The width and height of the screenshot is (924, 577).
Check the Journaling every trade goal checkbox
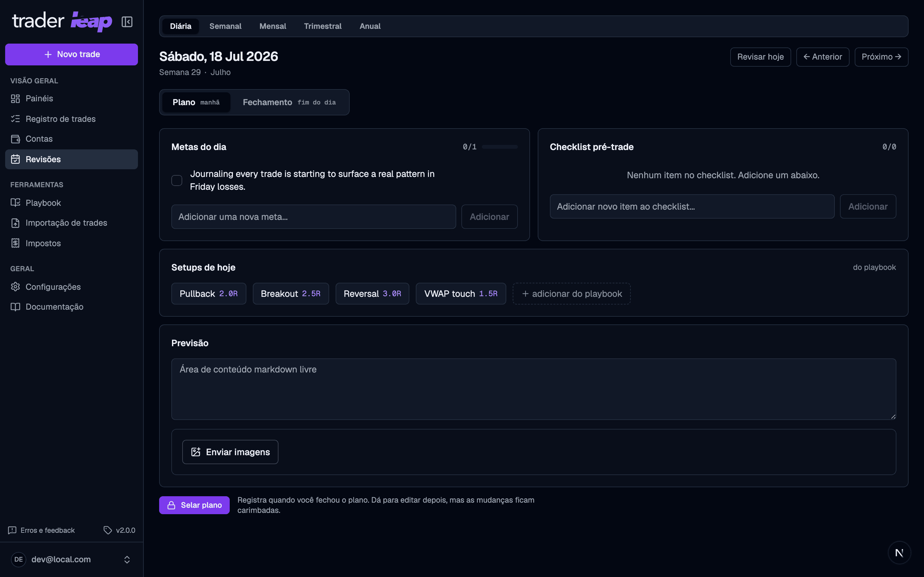tap(177, 180)
